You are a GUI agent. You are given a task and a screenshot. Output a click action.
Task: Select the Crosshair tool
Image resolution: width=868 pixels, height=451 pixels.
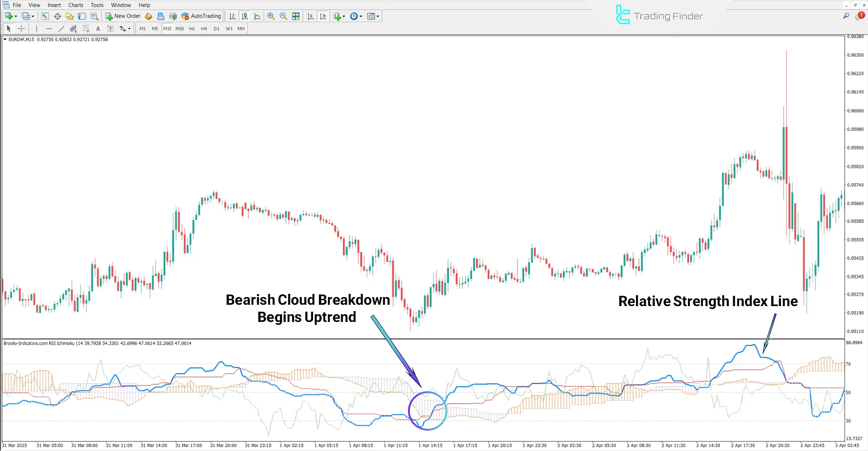(21, 28)
